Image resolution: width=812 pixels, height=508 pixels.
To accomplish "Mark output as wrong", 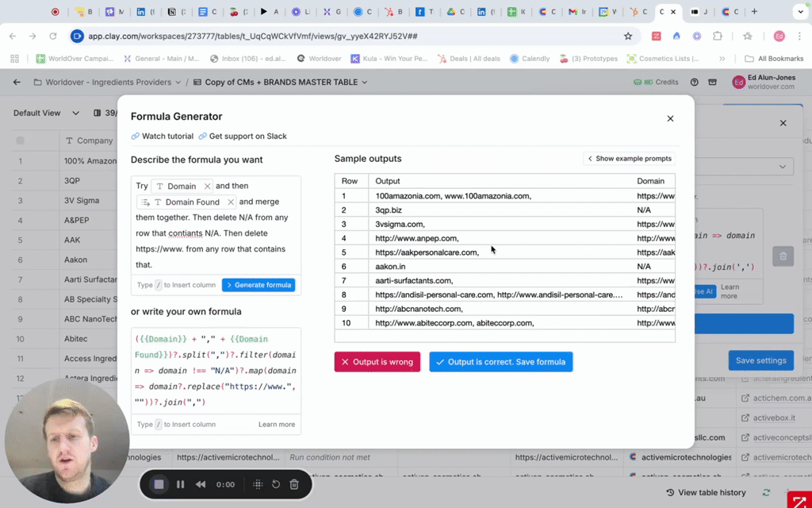I will [377, 362].
